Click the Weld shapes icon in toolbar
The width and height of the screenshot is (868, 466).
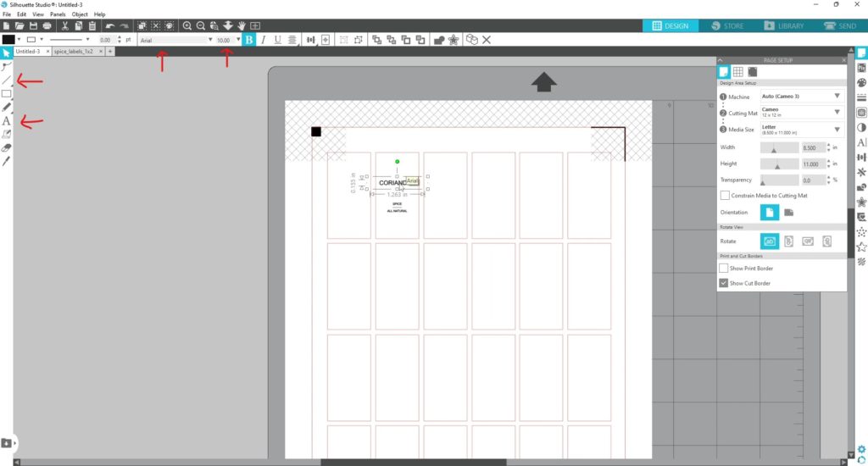[x=439, y=40]
